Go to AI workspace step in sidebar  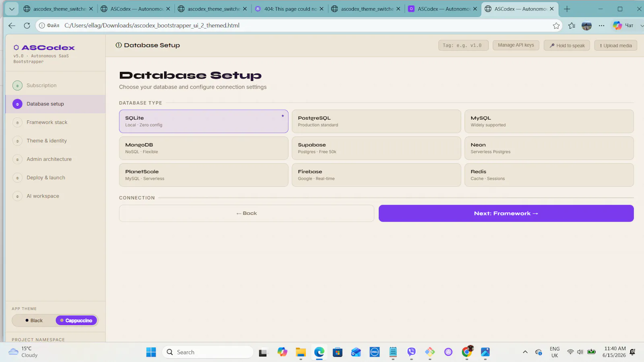pos(56,196)
